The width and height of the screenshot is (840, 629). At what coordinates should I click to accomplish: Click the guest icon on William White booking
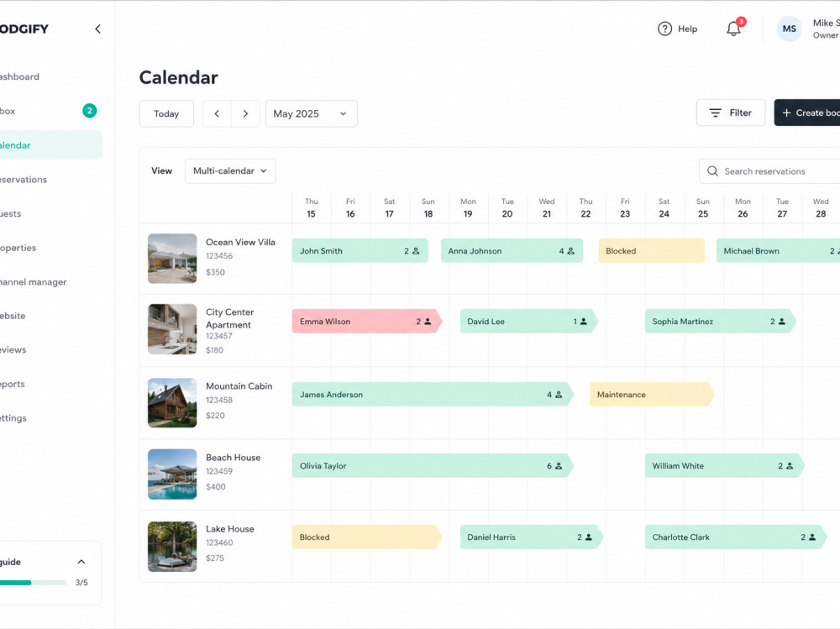789,465
